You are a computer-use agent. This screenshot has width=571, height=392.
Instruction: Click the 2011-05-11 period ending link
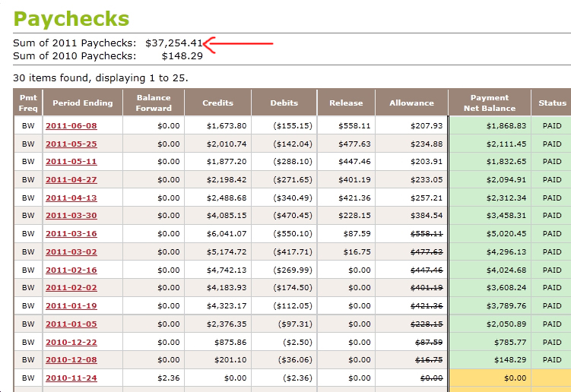[x=71, y=162]
